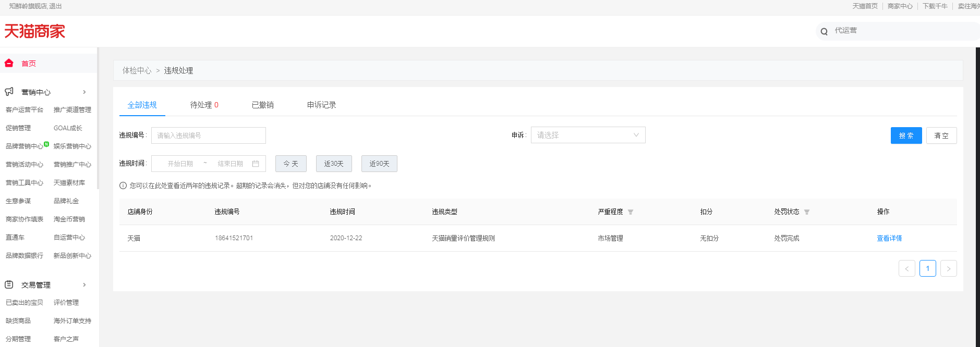This screenshot has height=347, width=980.
Task: Open 营销推广中心 in sidebar
Action: coord(72,165)
